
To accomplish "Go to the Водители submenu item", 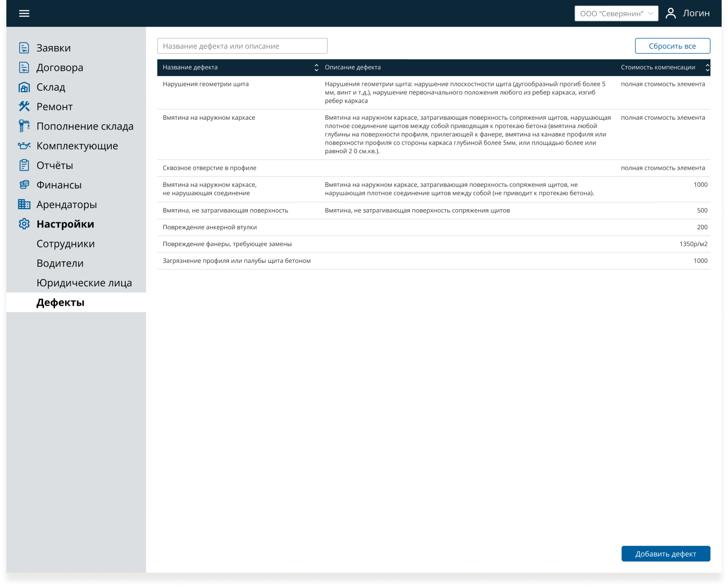I will [60, 263].
